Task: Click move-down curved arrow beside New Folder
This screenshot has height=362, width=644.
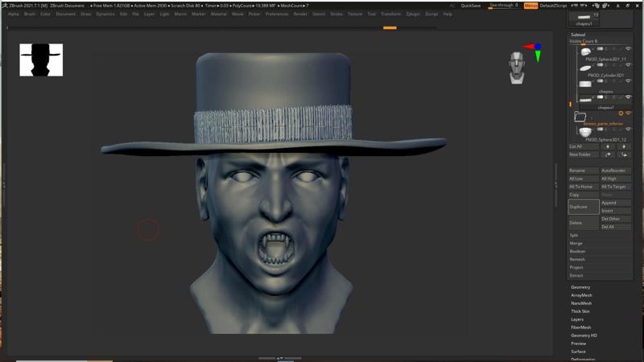Action: [x=623, y=154]
